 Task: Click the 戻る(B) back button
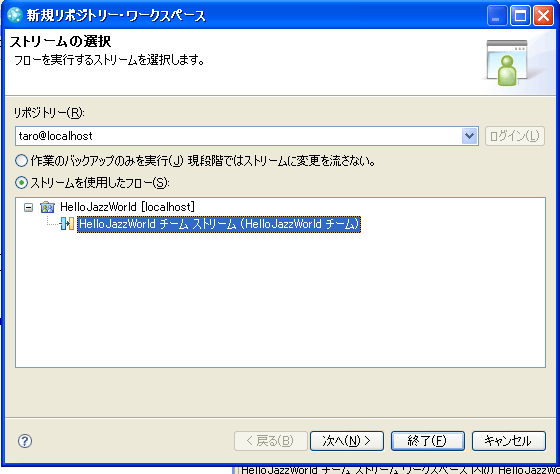pyautogui.click(x=271, y=441)
